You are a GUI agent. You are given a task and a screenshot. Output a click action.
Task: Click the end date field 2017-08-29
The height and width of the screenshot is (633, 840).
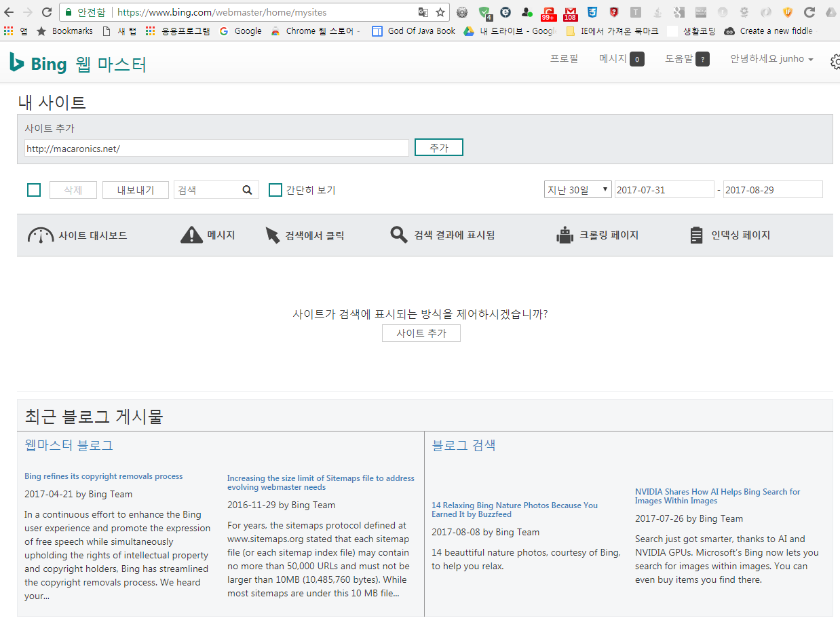click(773, 190)
